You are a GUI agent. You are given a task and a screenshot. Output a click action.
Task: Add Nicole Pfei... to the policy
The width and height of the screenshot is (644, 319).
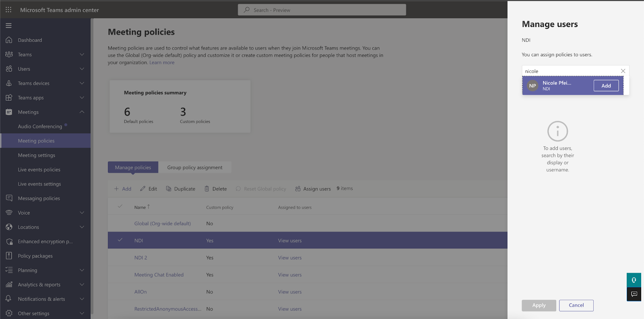606,86
